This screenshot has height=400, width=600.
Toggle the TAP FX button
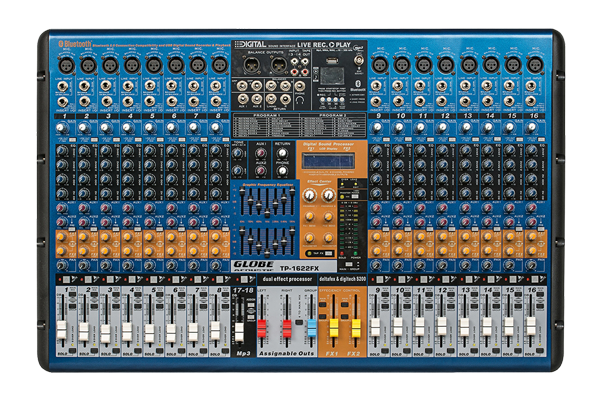point(329,253)
